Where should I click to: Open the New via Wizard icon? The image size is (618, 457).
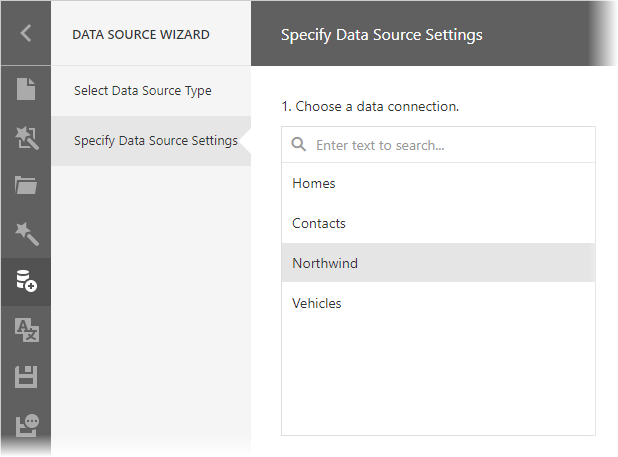(26, 137)
